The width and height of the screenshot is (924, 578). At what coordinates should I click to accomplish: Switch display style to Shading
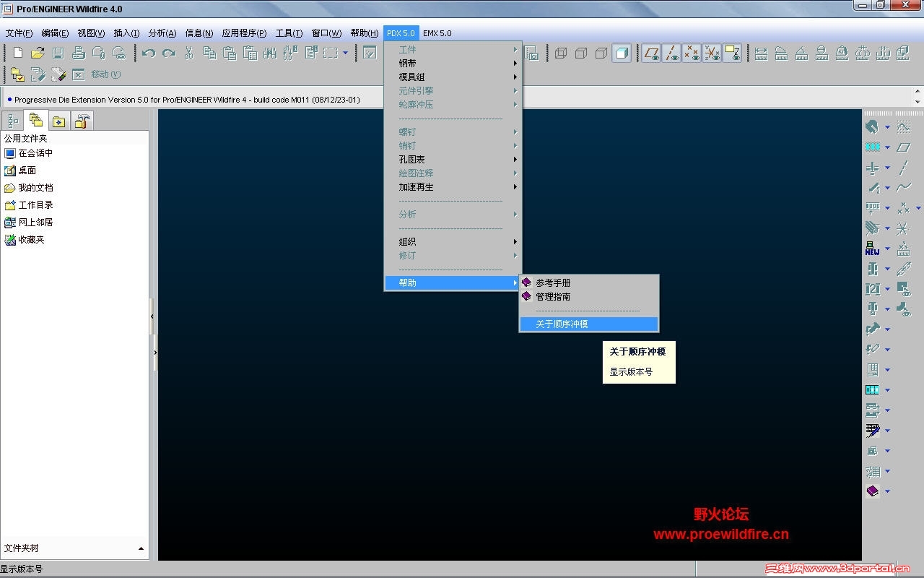pos(622,53)
